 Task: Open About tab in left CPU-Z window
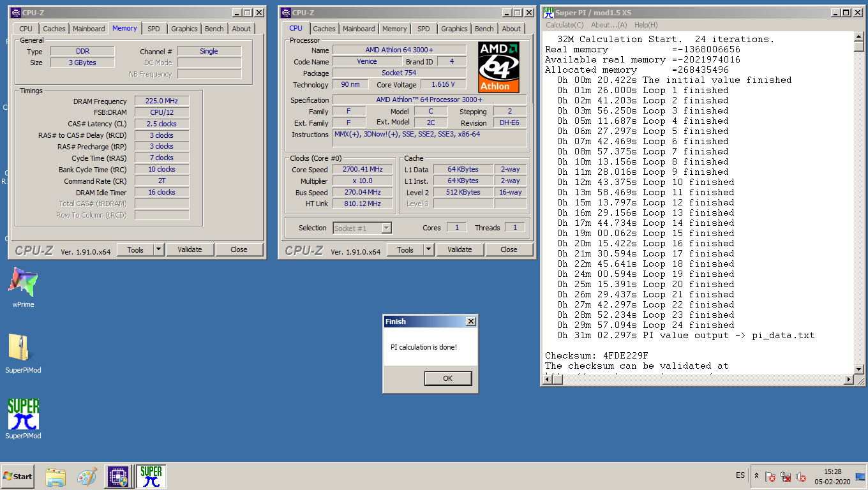[241, 29]
